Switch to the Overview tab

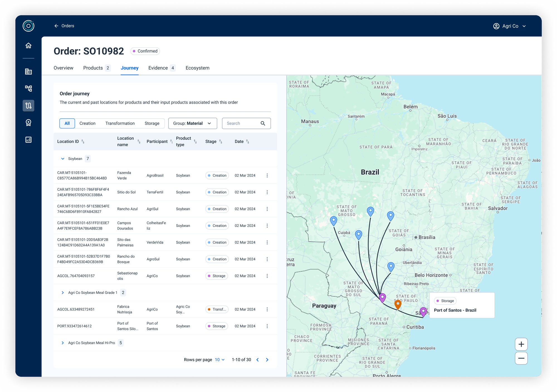tap(63, 68)
